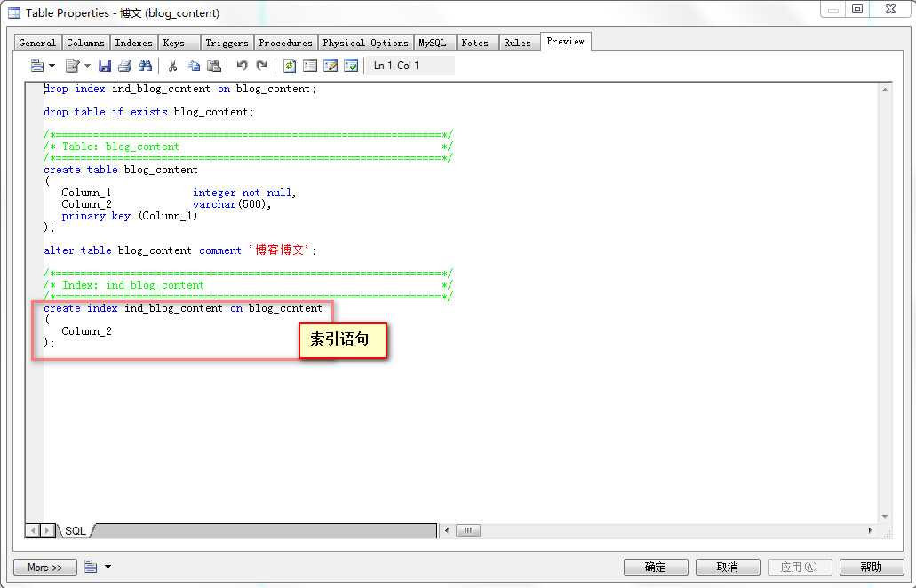The image size is (916, 588).
Task: Save the SQL preview with floppy icon
Action: (x=105, y=66)
